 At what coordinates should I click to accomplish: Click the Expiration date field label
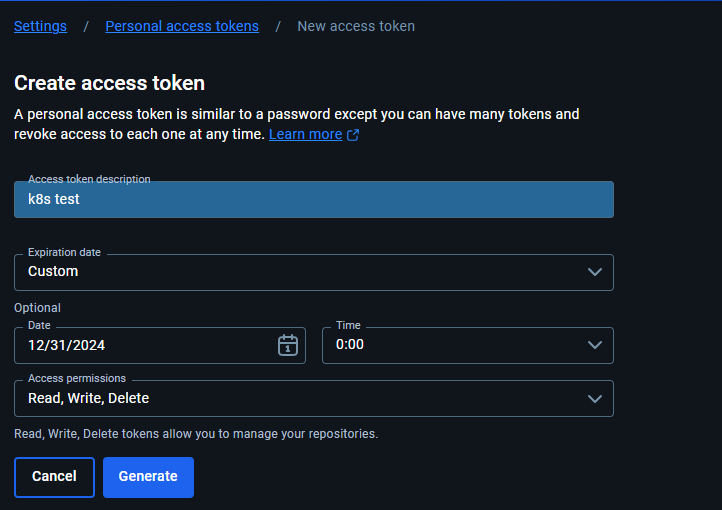click(64, 252)
